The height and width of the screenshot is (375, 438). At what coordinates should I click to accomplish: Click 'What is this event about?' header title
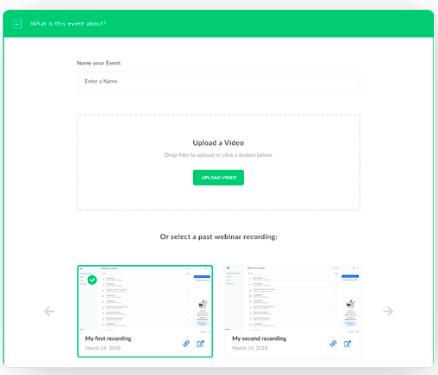pos(68,24)
